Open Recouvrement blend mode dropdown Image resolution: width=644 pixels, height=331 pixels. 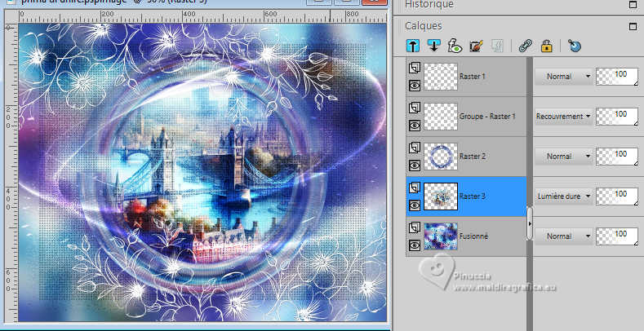pyautogui.click(x=563, y=117)
